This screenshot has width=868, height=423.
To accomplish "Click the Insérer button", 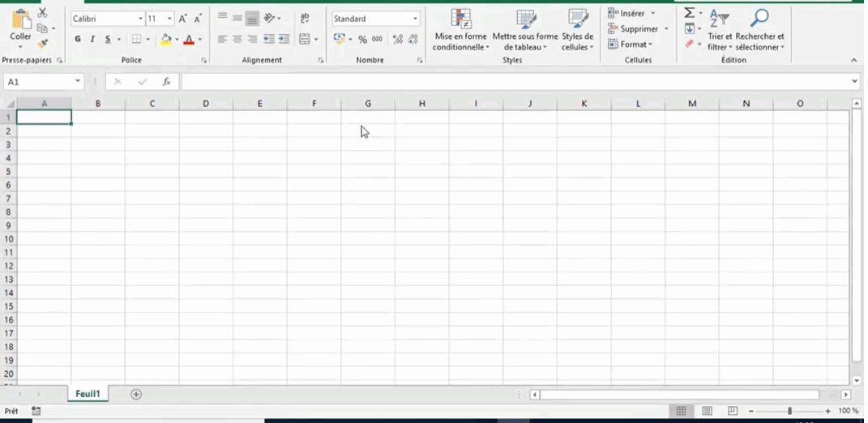I will (x=631, y=13).
